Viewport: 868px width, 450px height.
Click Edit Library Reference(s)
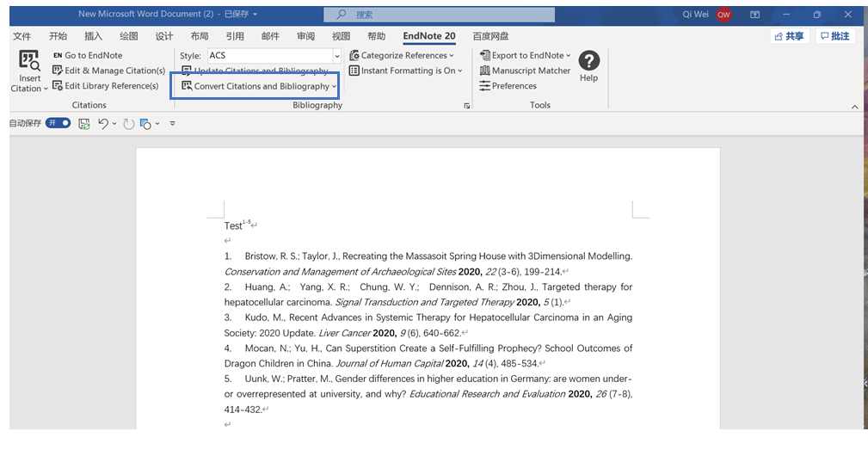click(x=105, y=86)
